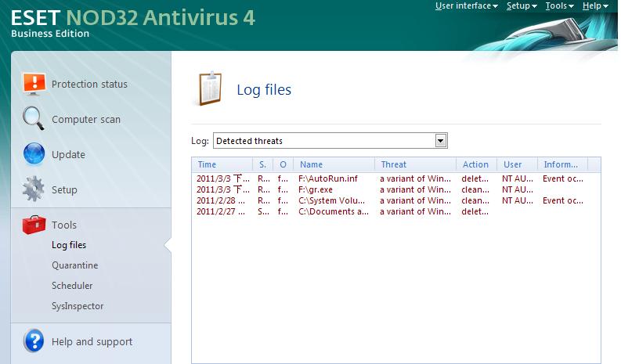Click the red Tools toolbox icon
This screenshot has width=621, height=364.
pyautogui.click(x=34, y=225)
